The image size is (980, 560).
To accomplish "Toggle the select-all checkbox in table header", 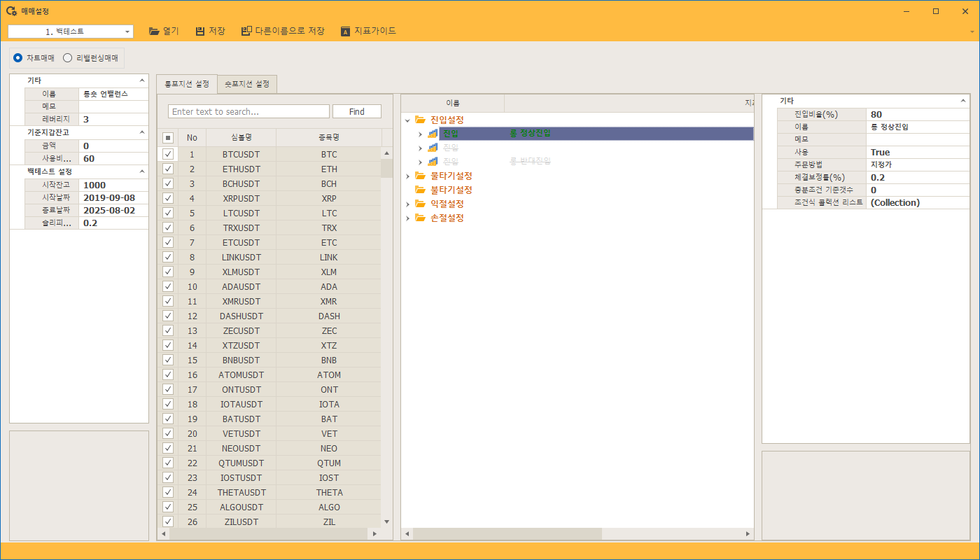I will (168, 138).
